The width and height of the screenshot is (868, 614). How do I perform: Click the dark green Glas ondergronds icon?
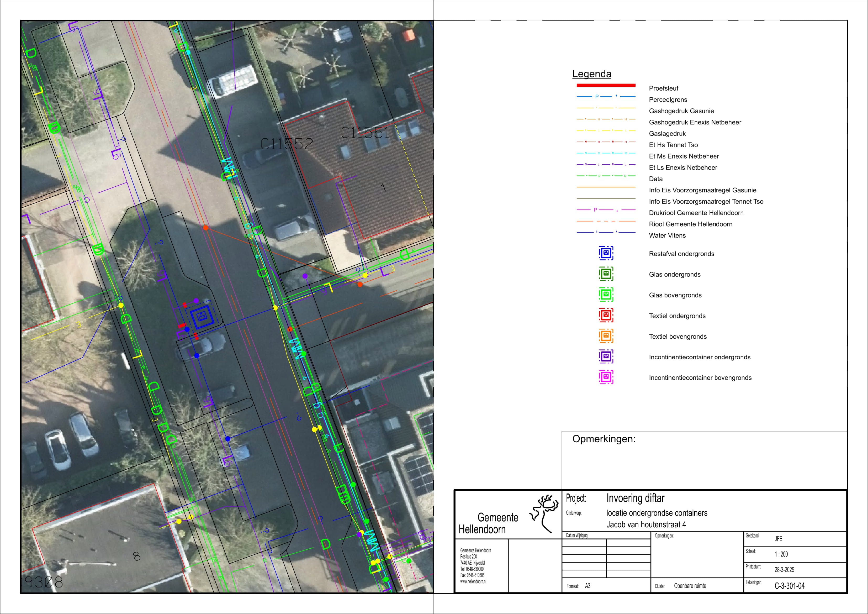click(606, 274)
